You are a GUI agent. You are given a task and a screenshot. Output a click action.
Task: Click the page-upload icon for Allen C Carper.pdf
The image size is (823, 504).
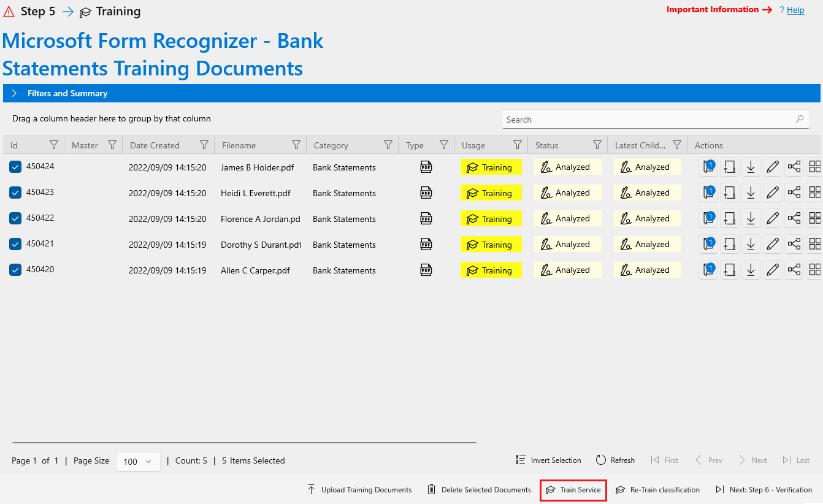[730, 270]
